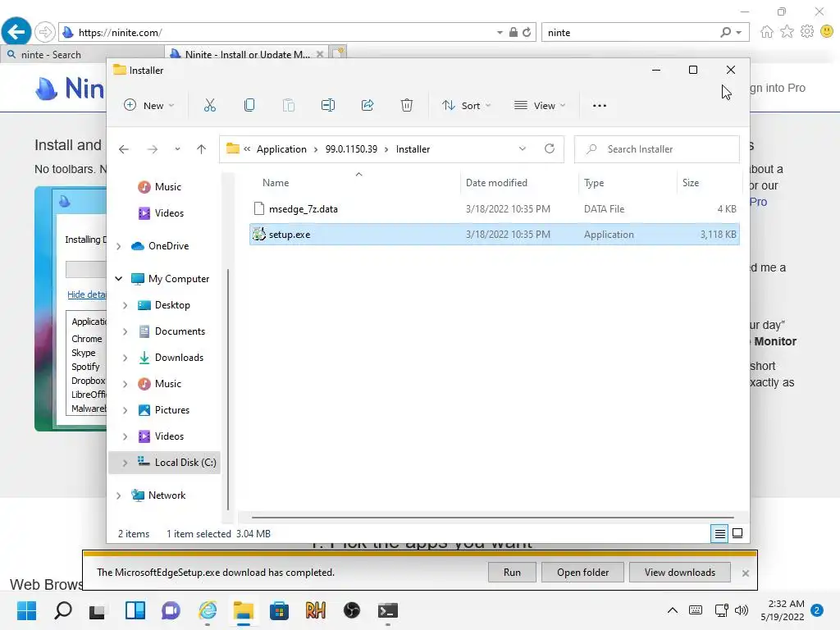Open clock and date in system tray

782,610
